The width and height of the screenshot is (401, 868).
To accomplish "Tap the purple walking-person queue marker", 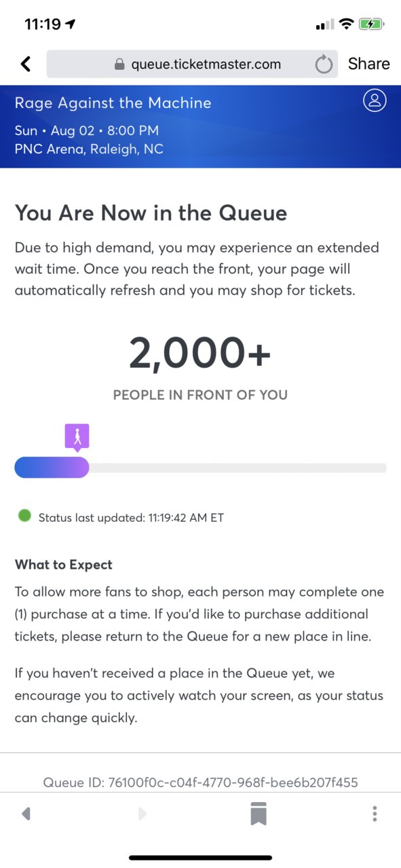I will pos(77,438).
